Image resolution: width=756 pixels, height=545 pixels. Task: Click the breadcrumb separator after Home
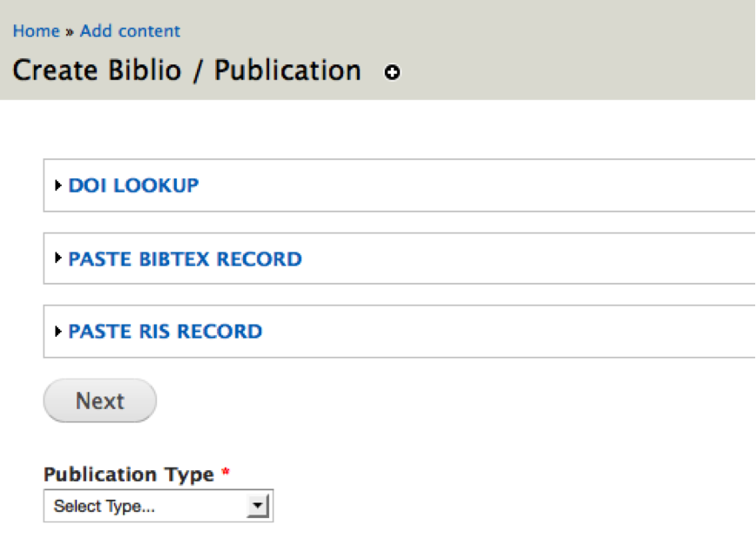click(x=70, y=31)
